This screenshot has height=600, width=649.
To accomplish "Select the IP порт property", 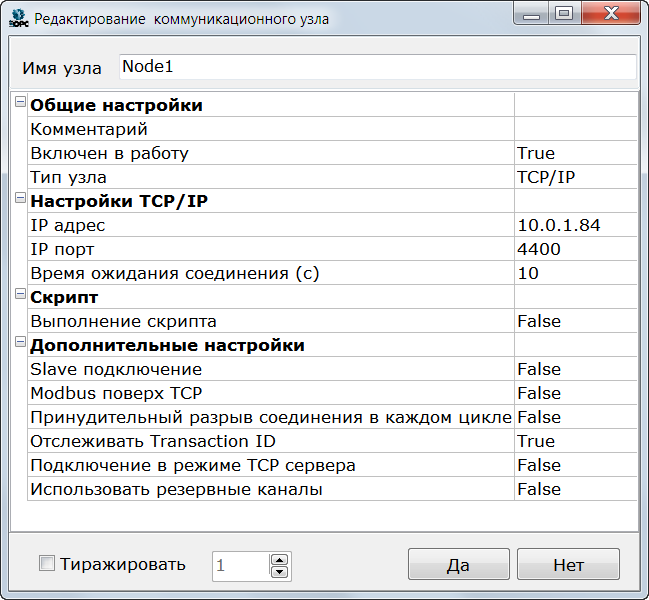I will [271, 249].
